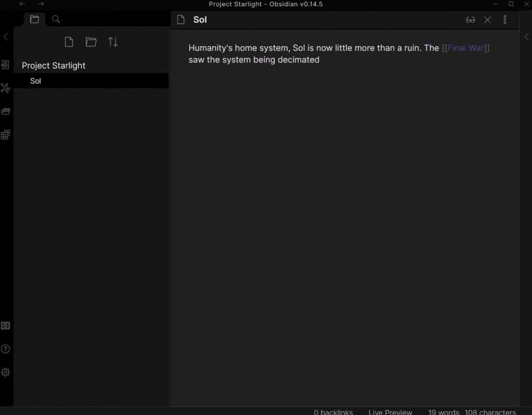Create a new note in the file explorer

69,42
